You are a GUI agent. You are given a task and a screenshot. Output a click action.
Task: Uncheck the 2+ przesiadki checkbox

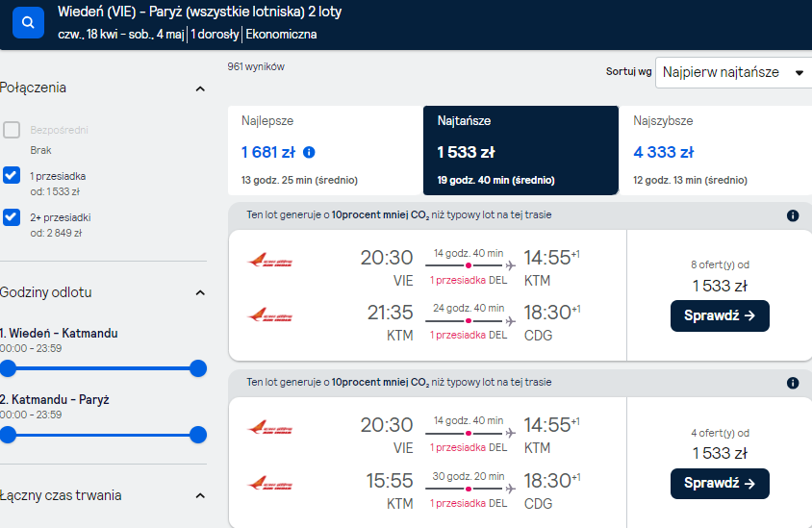tap(12, 217)
